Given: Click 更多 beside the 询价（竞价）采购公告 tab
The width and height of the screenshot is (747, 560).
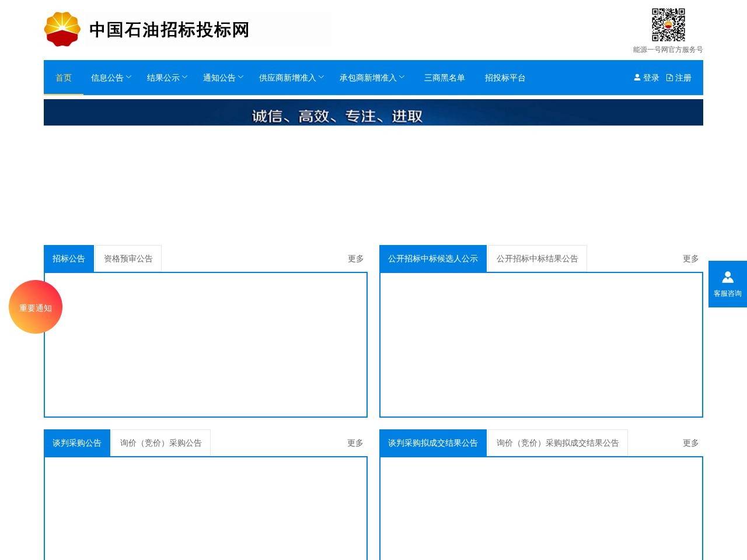Looking at the screenshot, I should 355,443.
